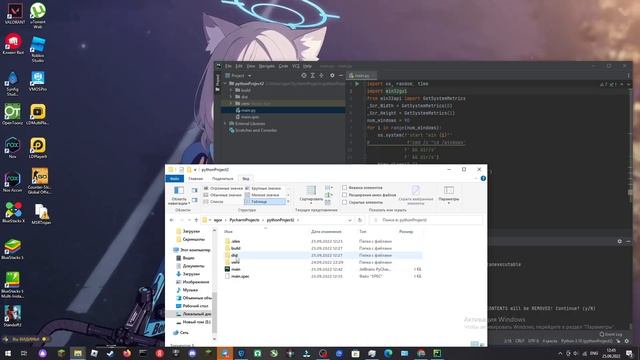Open the Edit menu in PyCharm

click(x=239, y=66)
